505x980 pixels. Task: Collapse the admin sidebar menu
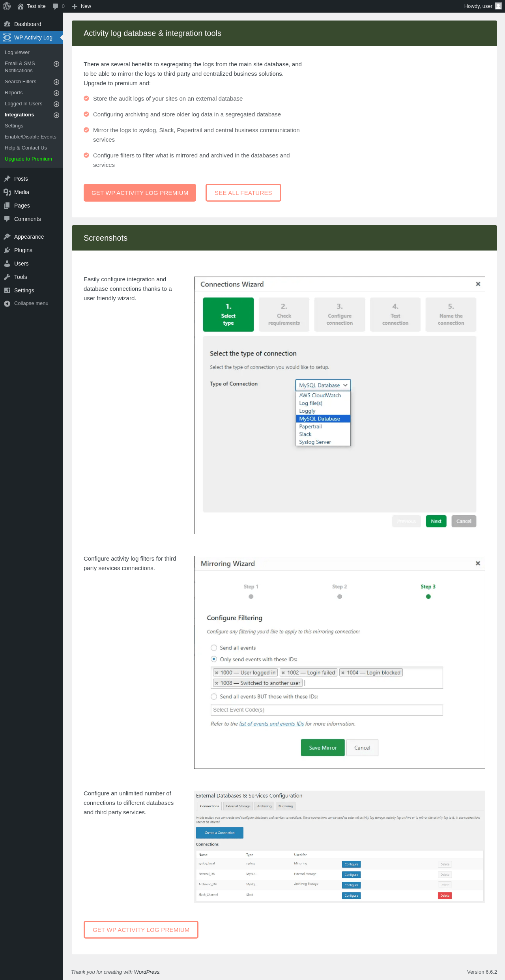[31, 303]
